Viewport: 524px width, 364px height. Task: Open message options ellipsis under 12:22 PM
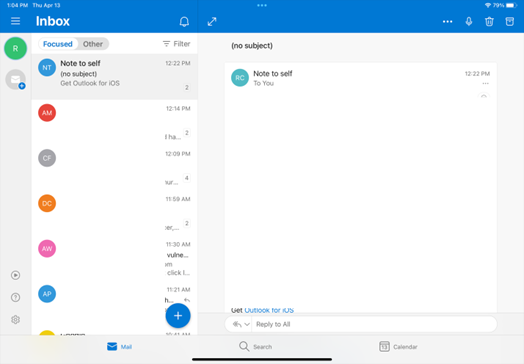pos(486,84)
